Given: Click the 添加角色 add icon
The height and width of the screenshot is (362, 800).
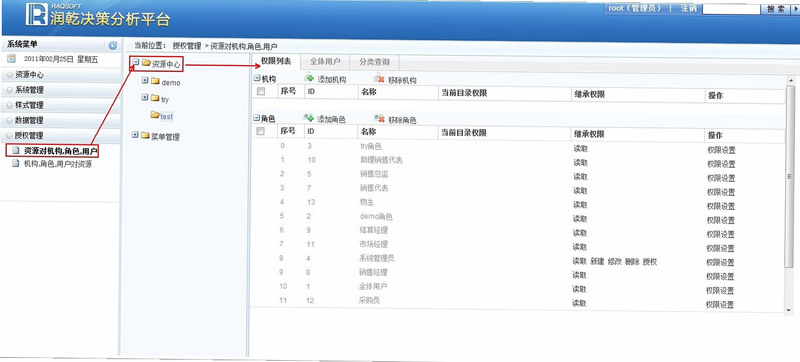Looking at the screenshot, I should pos(309,118).
